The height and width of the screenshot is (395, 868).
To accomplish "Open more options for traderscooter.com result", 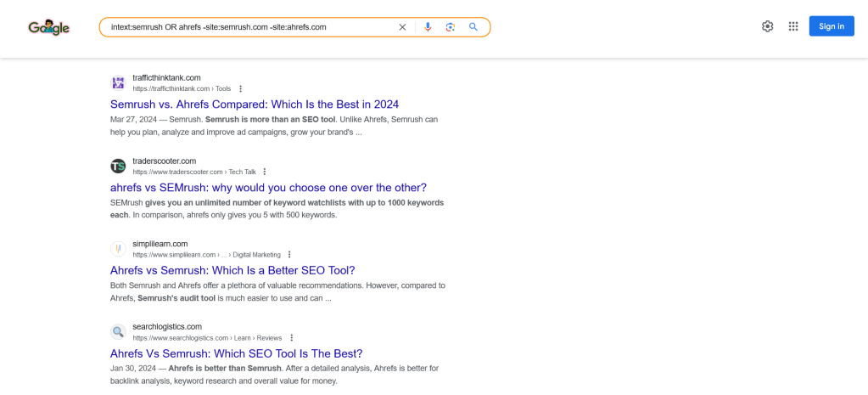I will [x=265, y=172].
